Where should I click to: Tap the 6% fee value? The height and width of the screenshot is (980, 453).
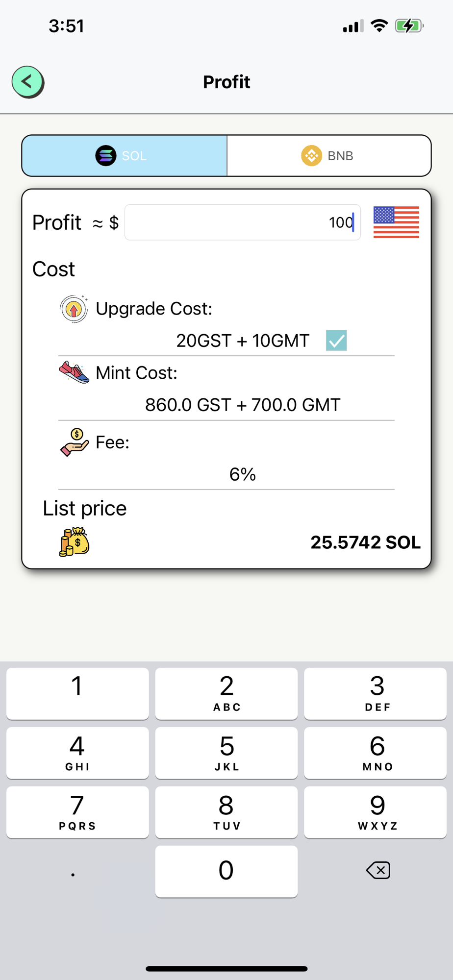tap(243, 474)
